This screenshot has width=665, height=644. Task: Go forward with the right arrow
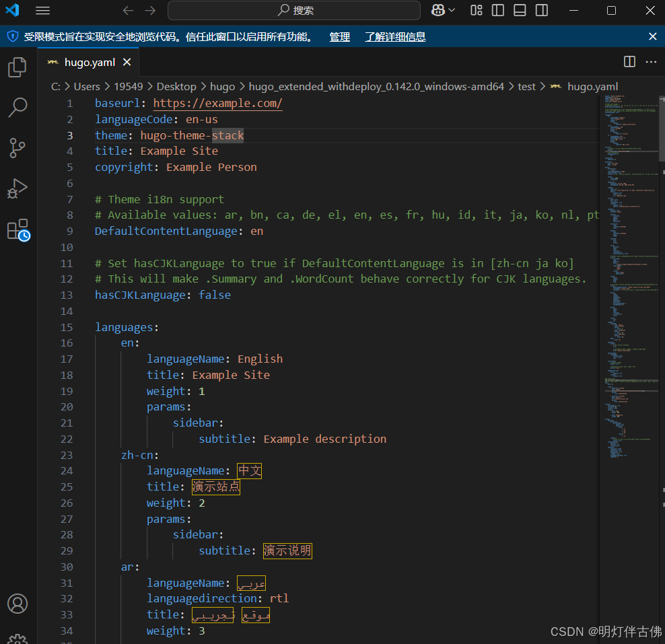pos(150,11)
